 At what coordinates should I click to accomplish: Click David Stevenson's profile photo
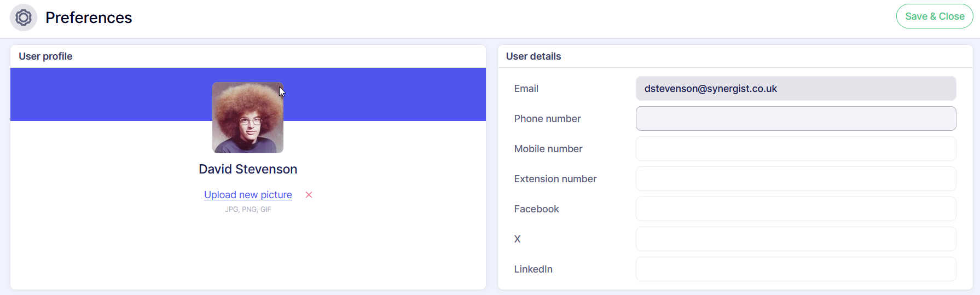click(248, 118)
